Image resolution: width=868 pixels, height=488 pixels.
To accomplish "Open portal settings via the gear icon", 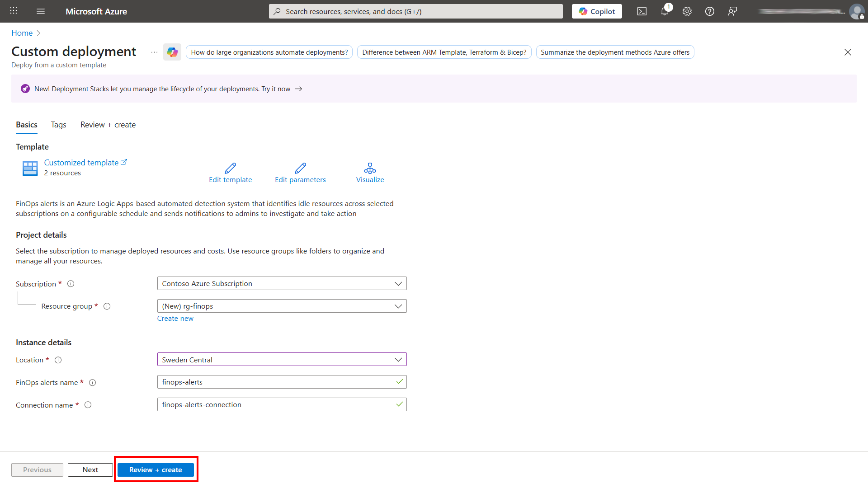I will pyautogui.click(x=687, y=11).
